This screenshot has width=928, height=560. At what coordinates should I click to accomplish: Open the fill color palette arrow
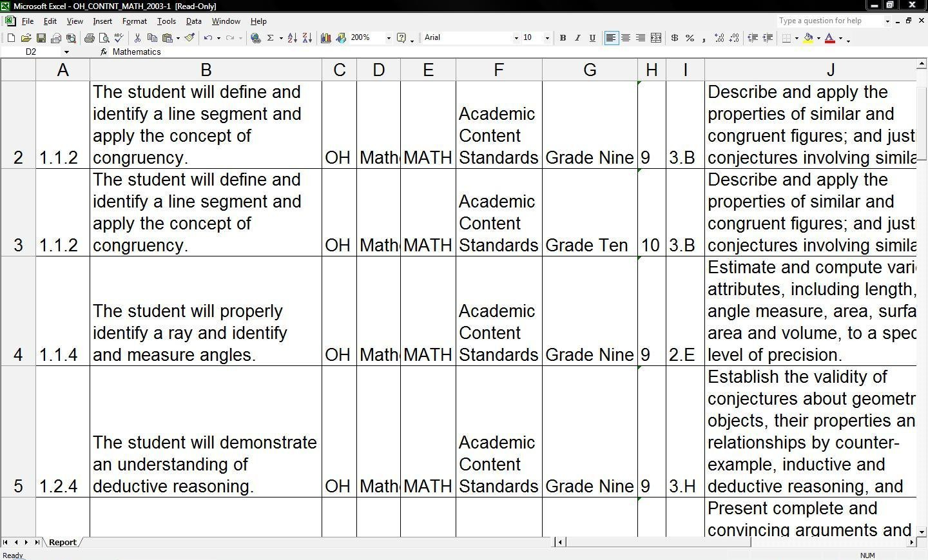(x=818, y=38)
